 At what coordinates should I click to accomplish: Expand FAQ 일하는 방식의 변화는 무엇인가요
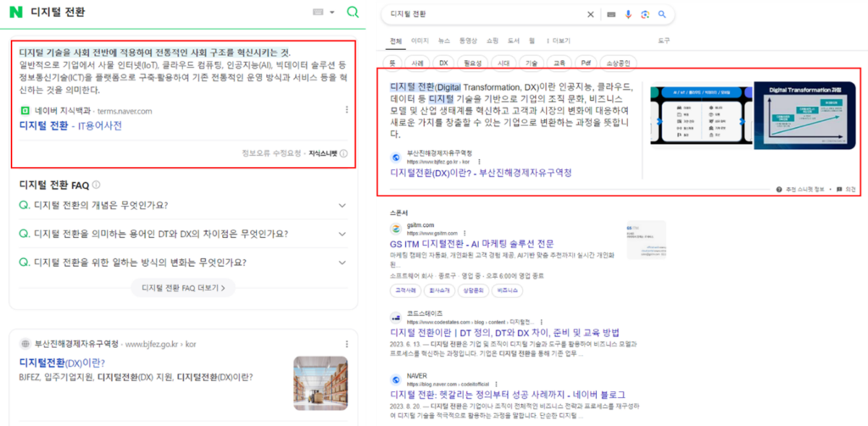click(183, 262)
